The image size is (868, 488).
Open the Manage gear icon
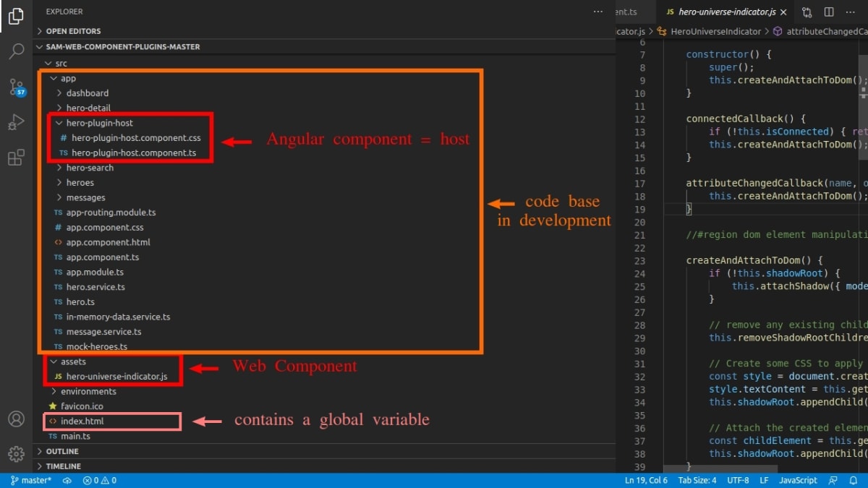16,454
